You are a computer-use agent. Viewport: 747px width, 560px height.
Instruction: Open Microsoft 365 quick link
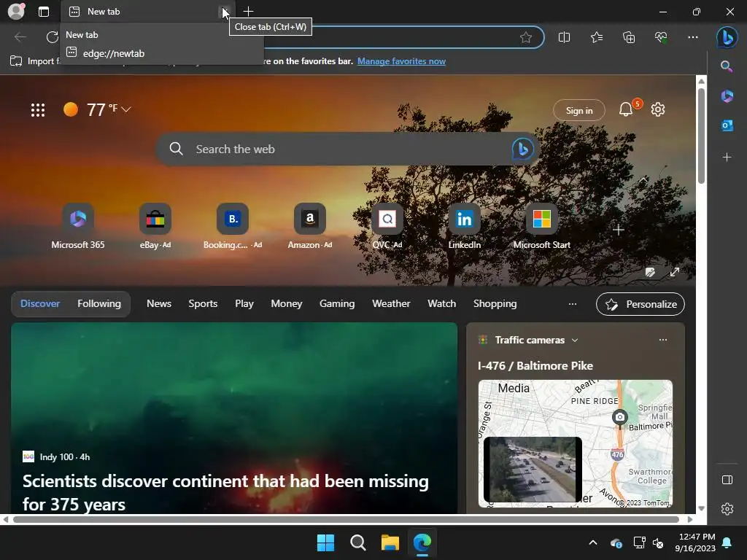click(77, 227)
